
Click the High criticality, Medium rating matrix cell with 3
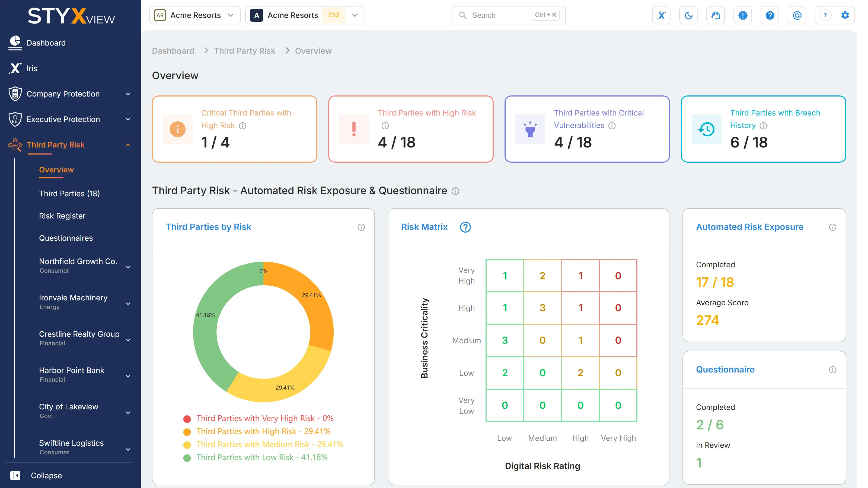pos(542,308)
